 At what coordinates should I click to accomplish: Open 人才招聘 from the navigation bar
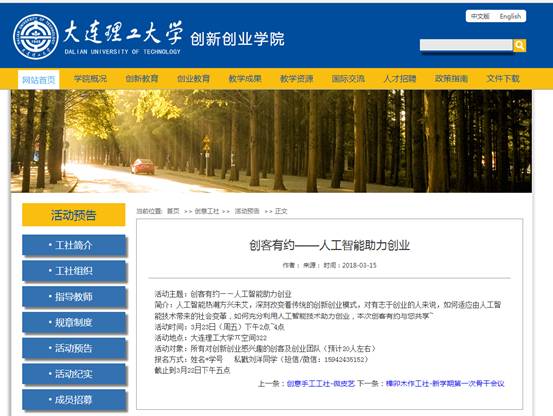400,79
